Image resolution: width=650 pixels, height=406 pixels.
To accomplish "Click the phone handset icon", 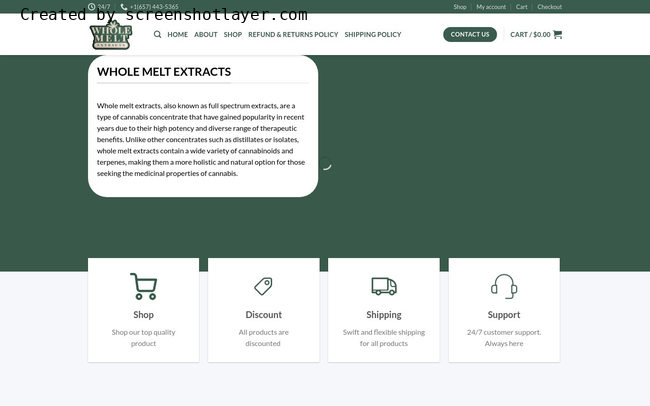I will [x=124, y=7].
